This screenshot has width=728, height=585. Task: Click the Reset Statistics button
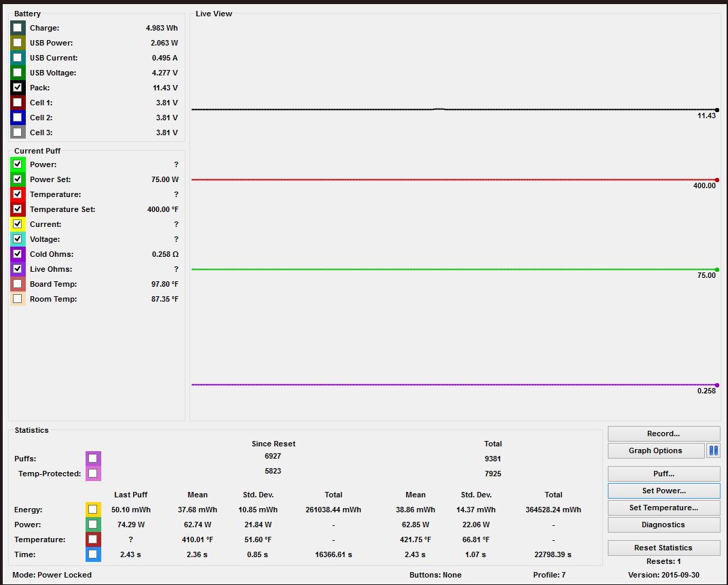coord(663,548)
